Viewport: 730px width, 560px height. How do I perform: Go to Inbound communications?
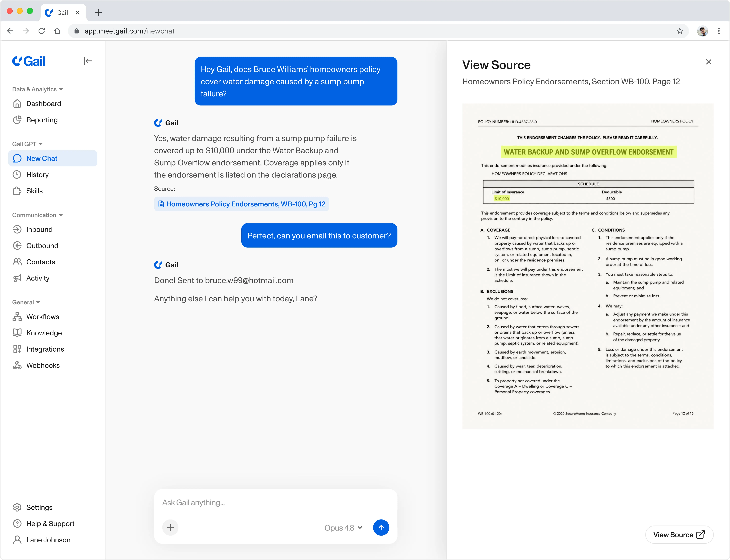(53, 229)
